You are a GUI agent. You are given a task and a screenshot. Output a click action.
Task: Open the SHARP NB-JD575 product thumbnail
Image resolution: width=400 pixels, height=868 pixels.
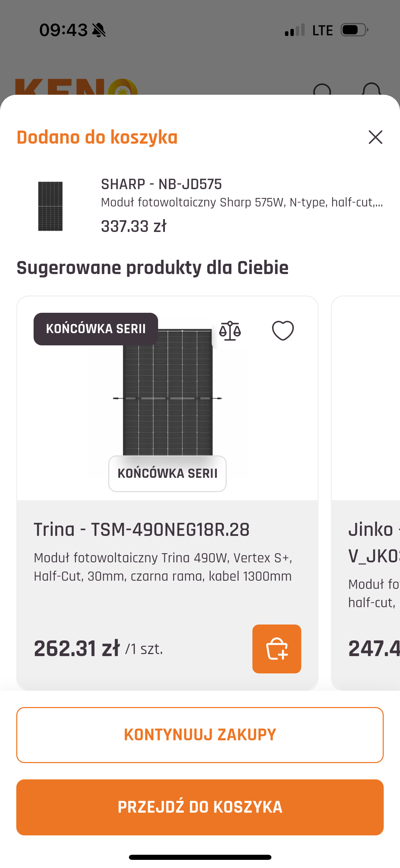click(x=50, y=206)
